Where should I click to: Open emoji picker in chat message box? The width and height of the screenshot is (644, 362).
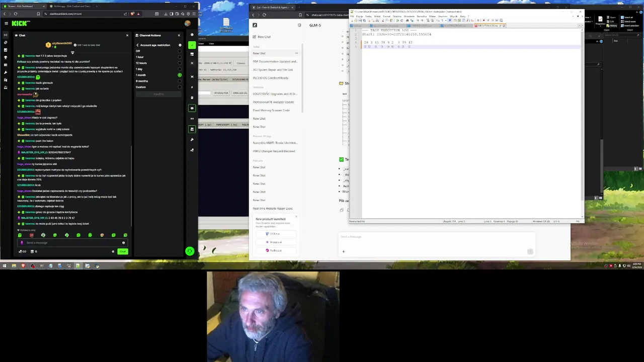coord(123,243)
